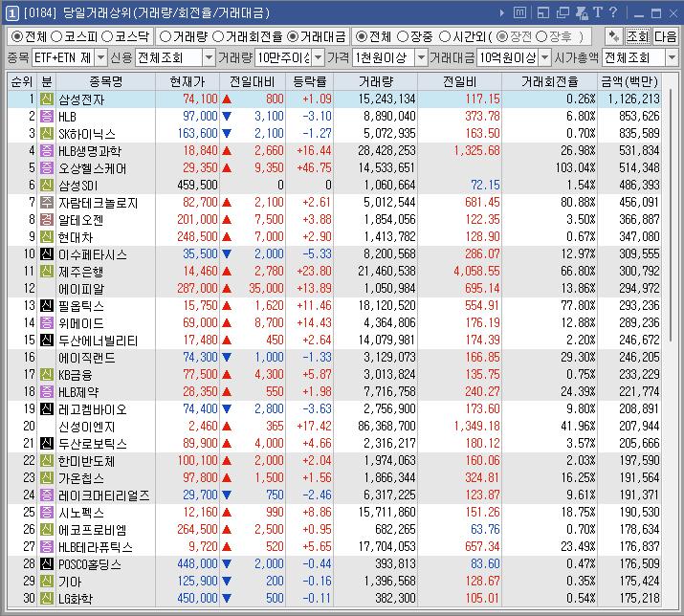This screenshot has width=684, height=616.
Task: Sort by the 금액(백만) column header
Action: [629, 81]
